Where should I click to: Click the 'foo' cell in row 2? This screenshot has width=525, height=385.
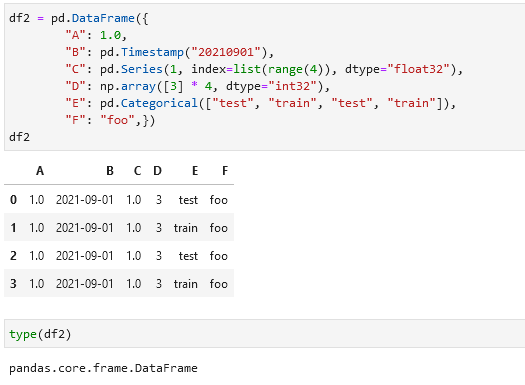pyautogui.click(x=219, y=256)
